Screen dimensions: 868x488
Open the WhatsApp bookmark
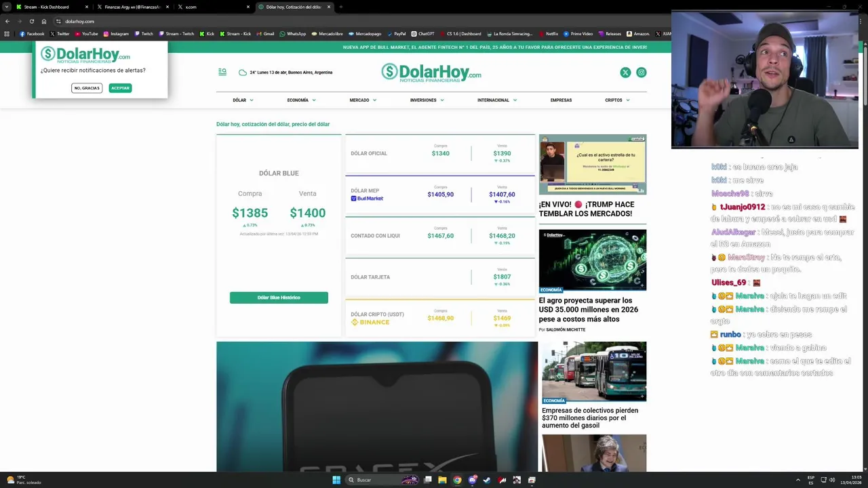293,34
